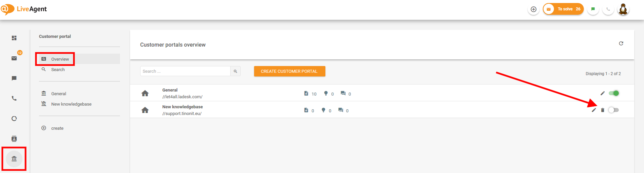Refresh the customer portals overview
Screen dimensions: 644x173
[x=621, y=43]
